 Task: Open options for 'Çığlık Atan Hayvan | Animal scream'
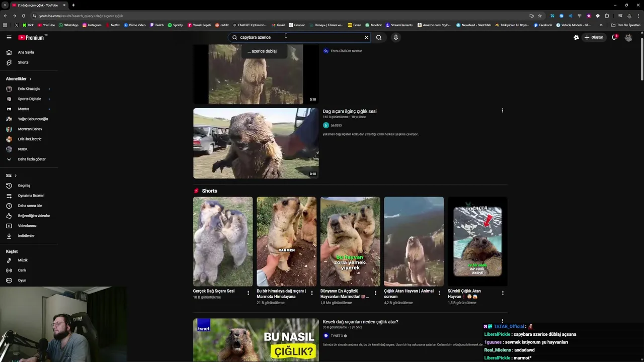click(439, 293)
